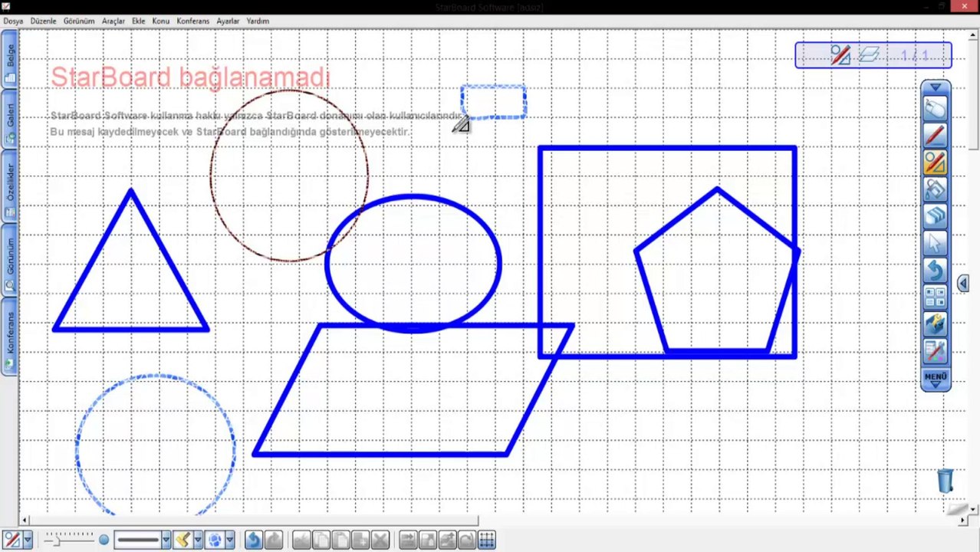Click the copy icon in bottom toolbar
This screenshot has width=980, height=552.
[321, 540]
